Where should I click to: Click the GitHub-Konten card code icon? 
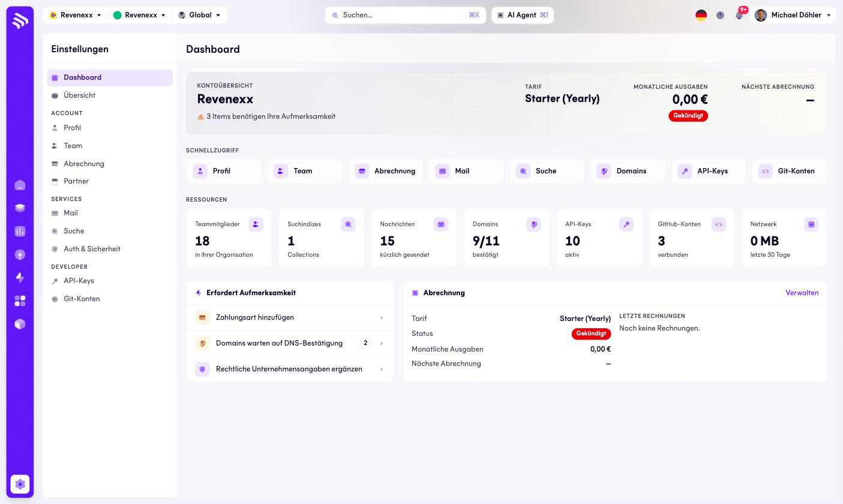tap(719, 224)
